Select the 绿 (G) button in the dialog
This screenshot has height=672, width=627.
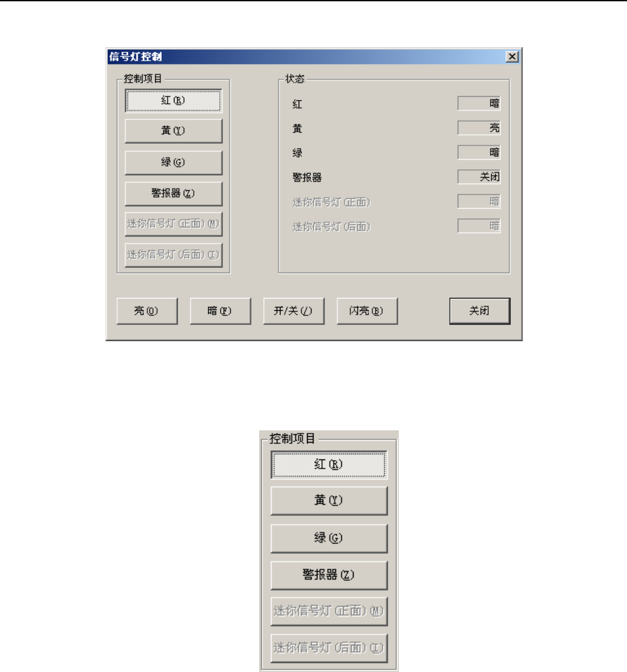coord(173,162)
